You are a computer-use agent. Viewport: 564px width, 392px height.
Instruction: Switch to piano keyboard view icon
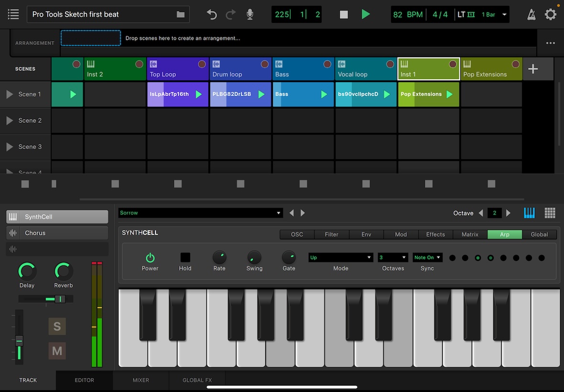pyautogui.click(x=529, y=213)
